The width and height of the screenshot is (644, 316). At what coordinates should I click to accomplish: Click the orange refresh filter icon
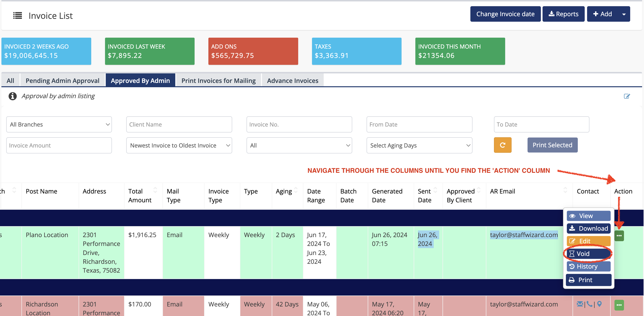tap(502, 145)
